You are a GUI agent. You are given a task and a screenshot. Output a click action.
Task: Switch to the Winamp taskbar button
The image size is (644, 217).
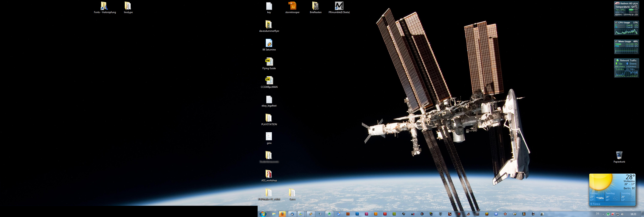(x=311, y=214)
